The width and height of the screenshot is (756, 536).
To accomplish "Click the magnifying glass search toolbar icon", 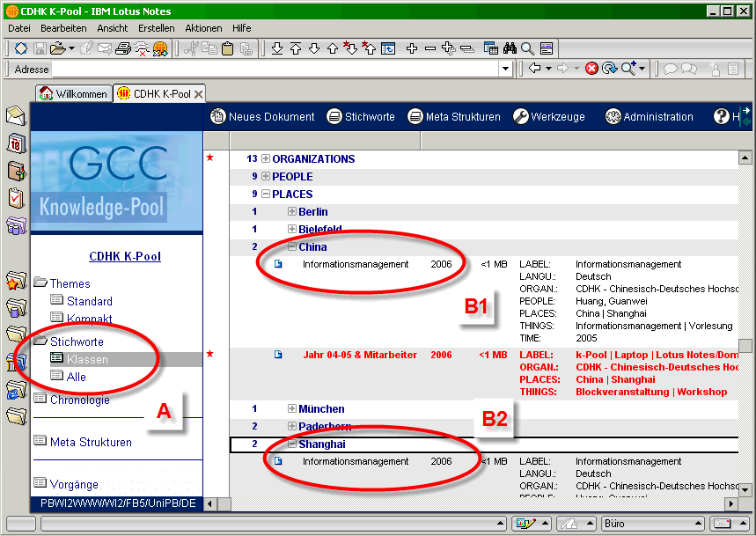I will (x=527, y=48).
